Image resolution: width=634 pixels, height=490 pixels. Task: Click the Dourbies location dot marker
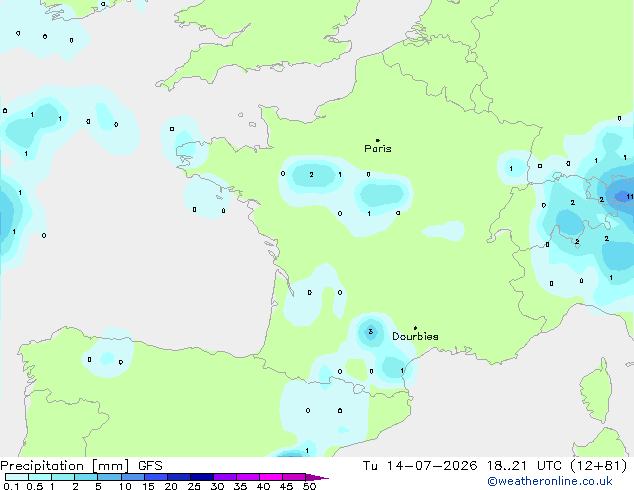coord(415,328)
